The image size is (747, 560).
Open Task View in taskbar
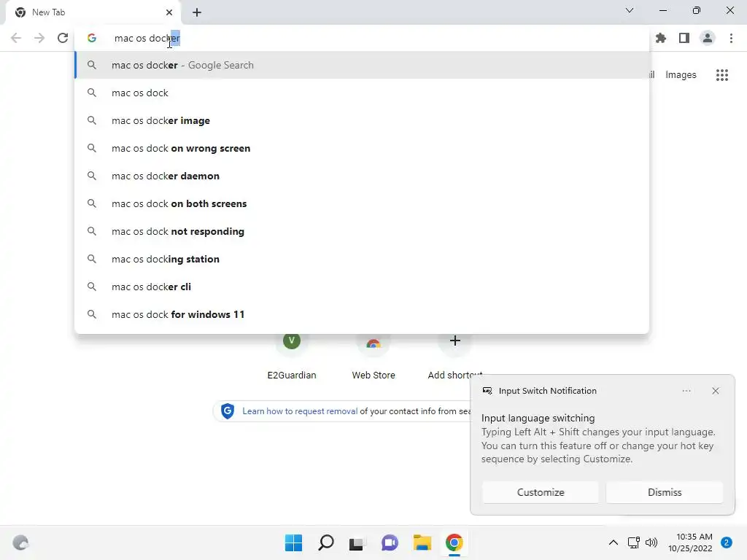click(356, 542)
